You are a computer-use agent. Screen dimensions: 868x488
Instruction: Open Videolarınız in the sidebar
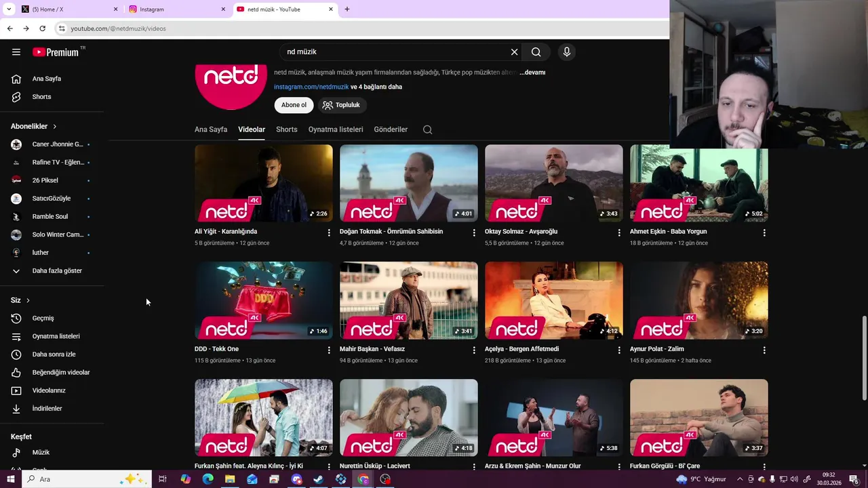(52, 390)
